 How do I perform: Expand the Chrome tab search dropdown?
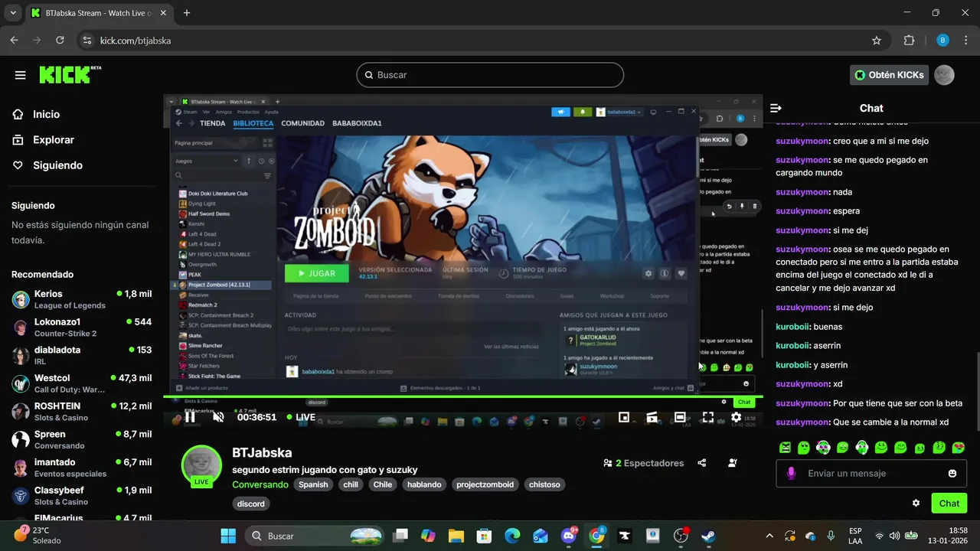[x=13, y=13]
